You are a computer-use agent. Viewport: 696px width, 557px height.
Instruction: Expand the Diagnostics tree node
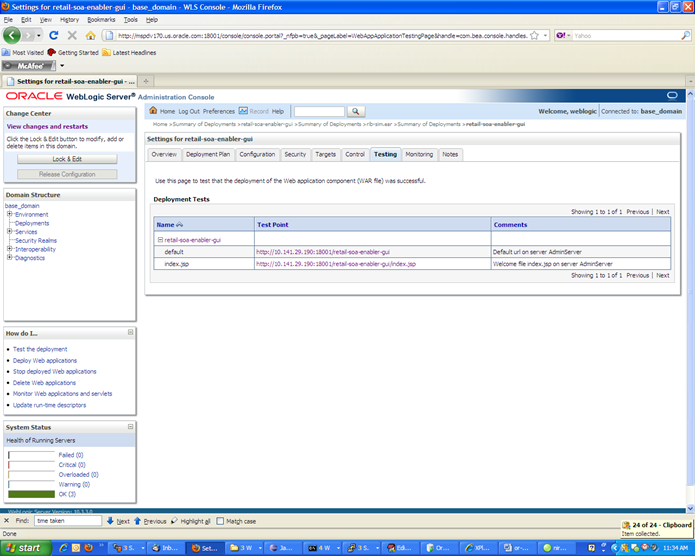[9, 257]
